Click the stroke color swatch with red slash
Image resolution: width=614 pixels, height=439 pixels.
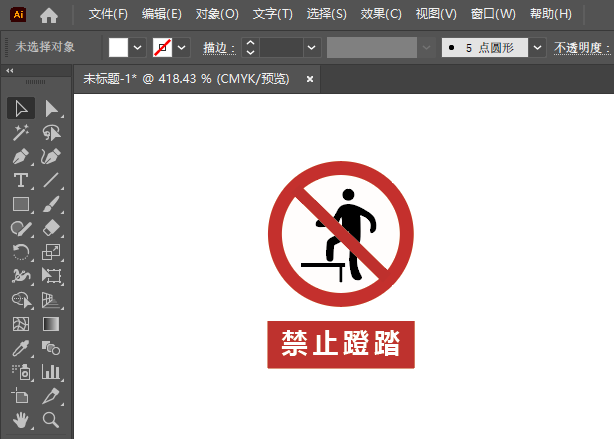pyautogui.click(x=162, y=48)
